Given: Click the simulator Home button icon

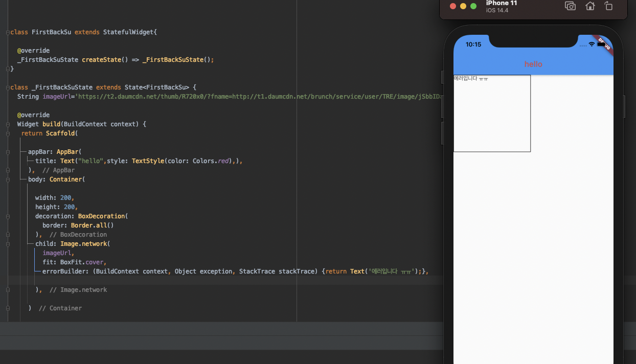Looking at the screenshot, I should tap(590, 6).
